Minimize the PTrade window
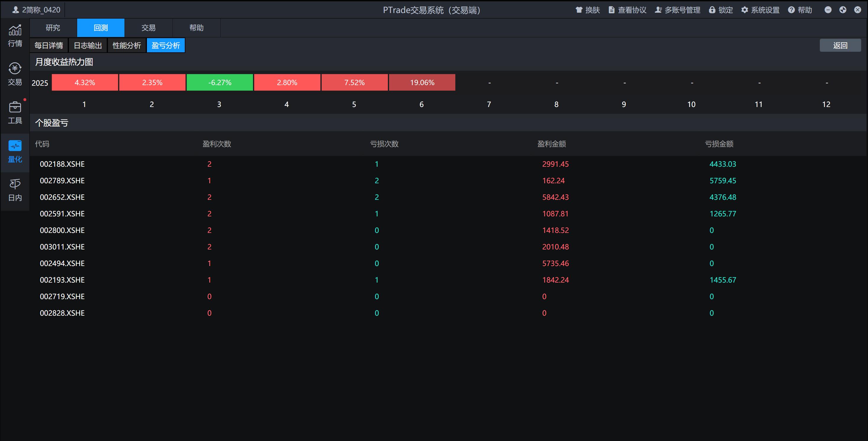Screen dimensions: 868x441 click(x=828, y=10)
